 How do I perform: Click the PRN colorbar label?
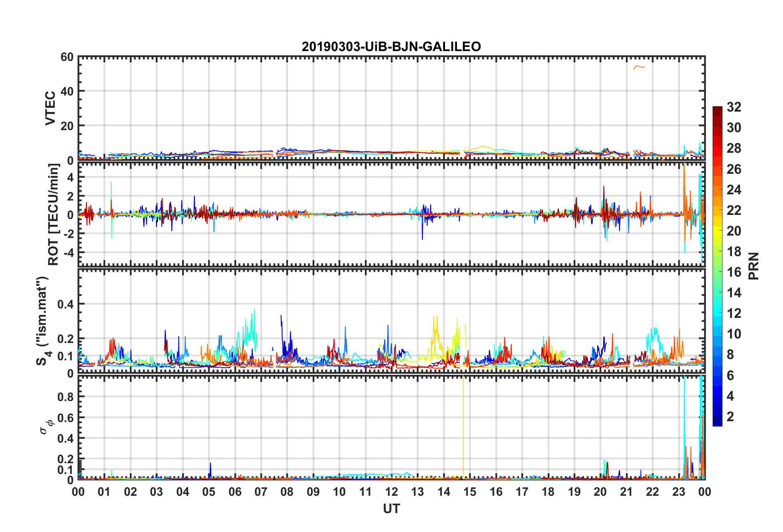pos(753,266)
